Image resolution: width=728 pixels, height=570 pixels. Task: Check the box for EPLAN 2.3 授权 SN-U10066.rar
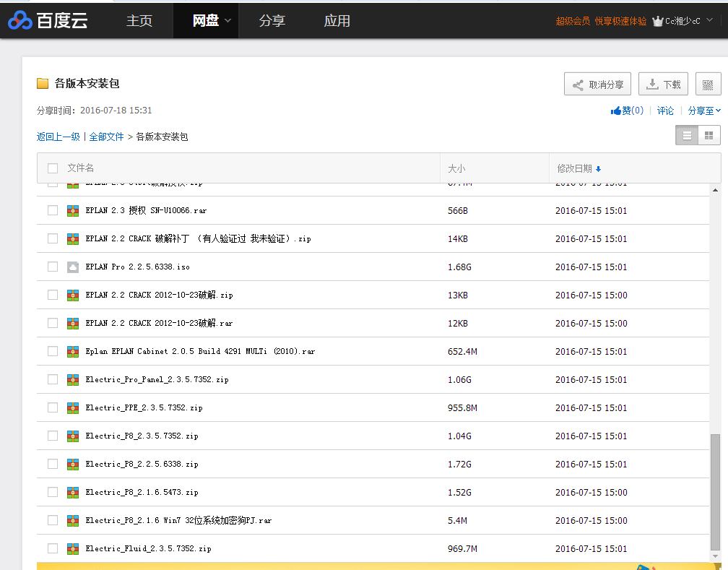[x=53, y=210]
